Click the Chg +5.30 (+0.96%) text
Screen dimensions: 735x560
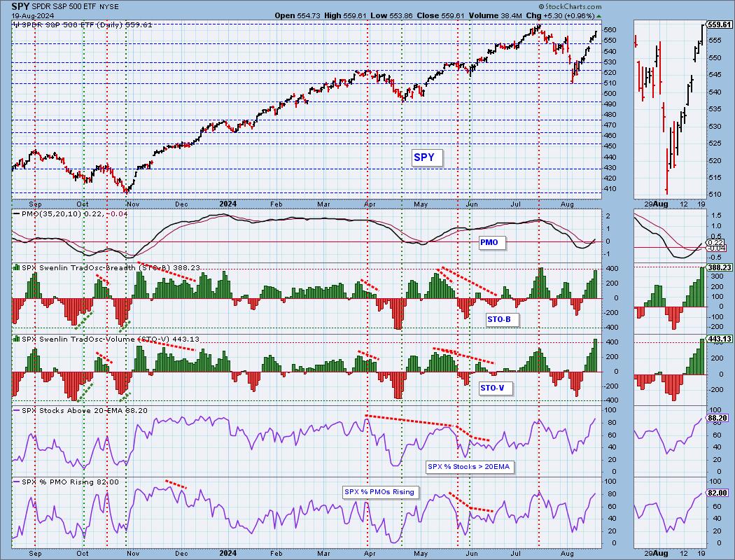561,15
